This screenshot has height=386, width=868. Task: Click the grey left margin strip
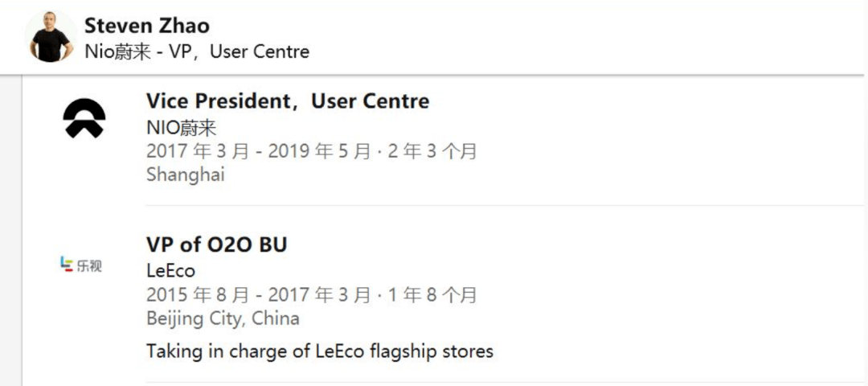click(11, 230)
